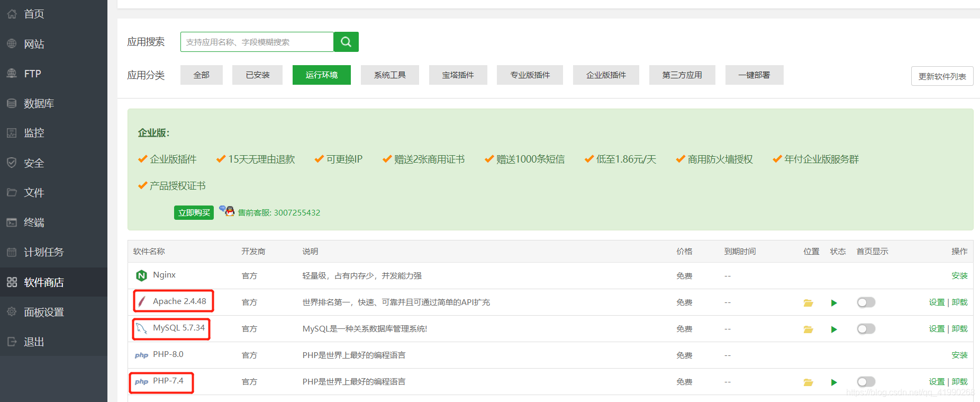Click the MySQL dolphin icon

point(141,328)
